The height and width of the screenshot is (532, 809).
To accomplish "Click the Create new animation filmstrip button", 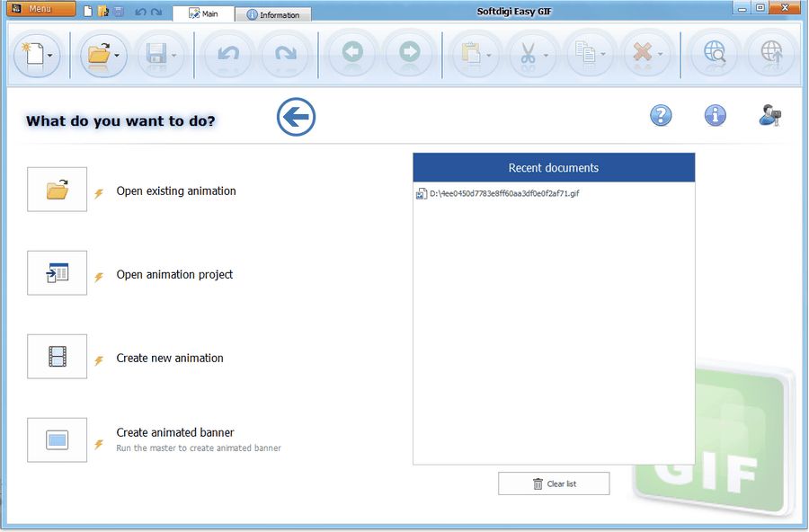I will 58,357.
